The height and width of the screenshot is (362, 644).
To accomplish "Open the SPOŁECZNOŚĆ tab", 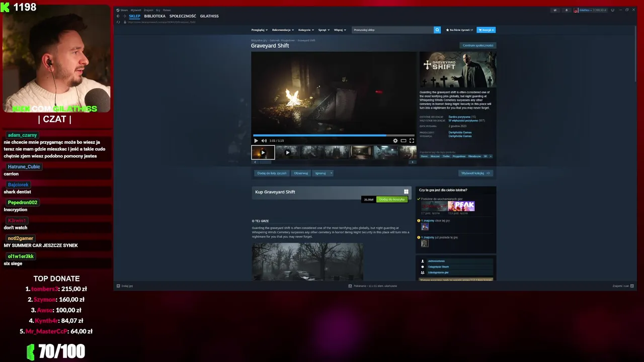I will click(183, 16).
